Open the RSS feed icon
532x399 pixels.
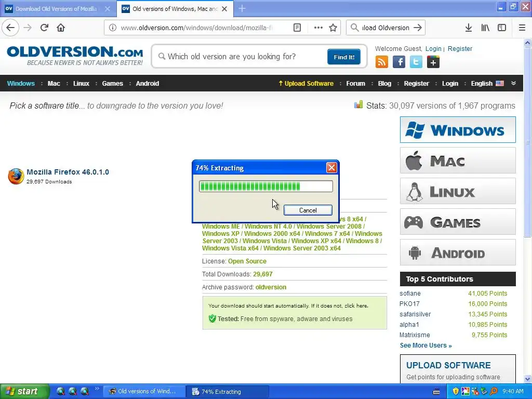tap(382, 62)
